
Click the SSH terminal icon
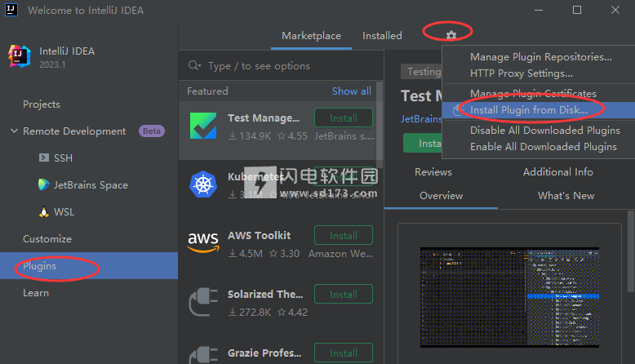44,158
